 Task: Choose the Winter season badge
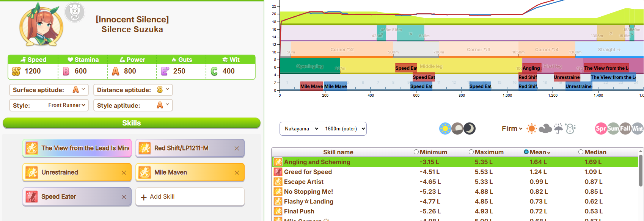click(638, 129)
